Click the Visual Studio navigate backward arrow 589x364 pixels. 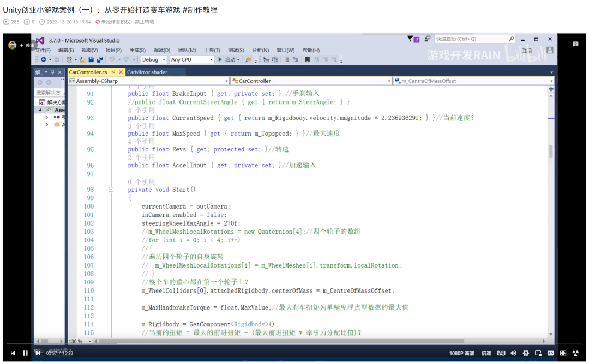44,59
